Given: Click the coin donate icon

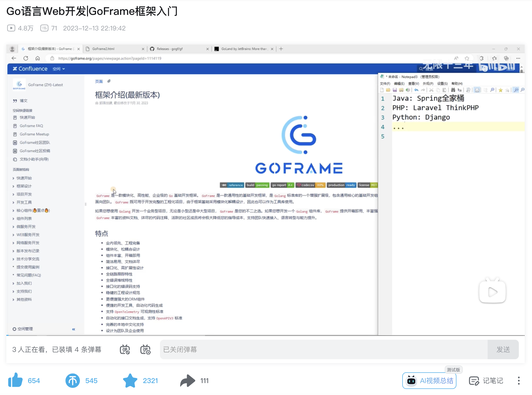Looking at the screenshot, I should coord(72,381).
